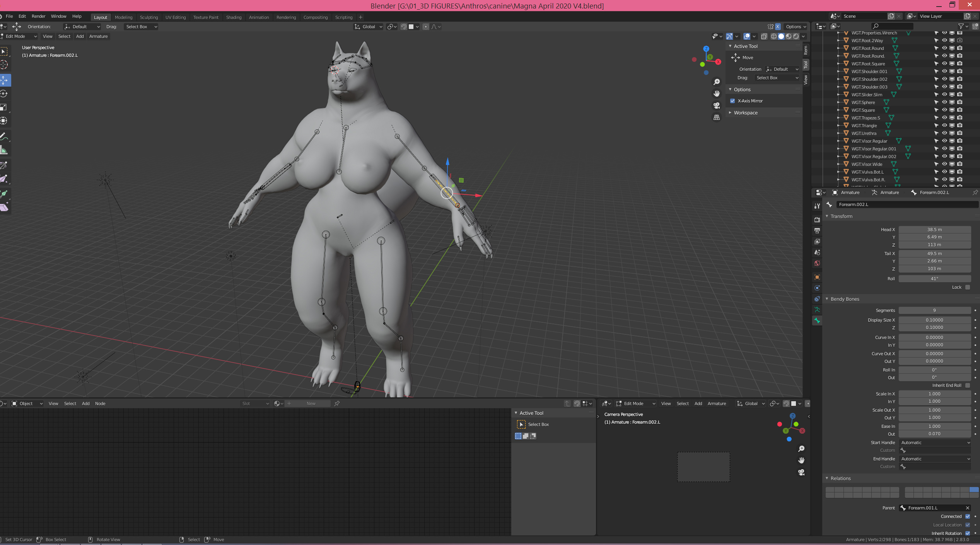Switch to the Sculpting workspace tab
The width and height of the screenshot is (980, 545).
pos(149,17)
